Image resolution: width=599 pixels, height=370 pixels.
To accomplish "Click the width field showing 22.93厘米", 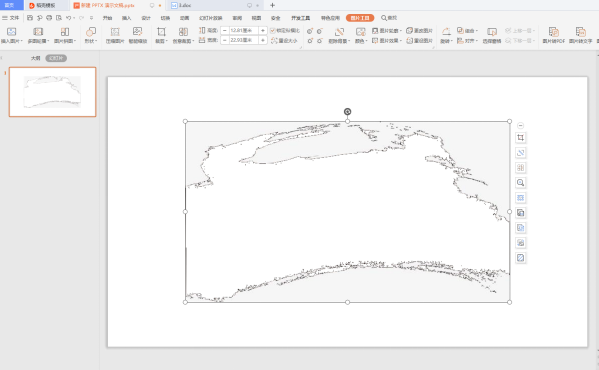I will [x=244, y=40].
